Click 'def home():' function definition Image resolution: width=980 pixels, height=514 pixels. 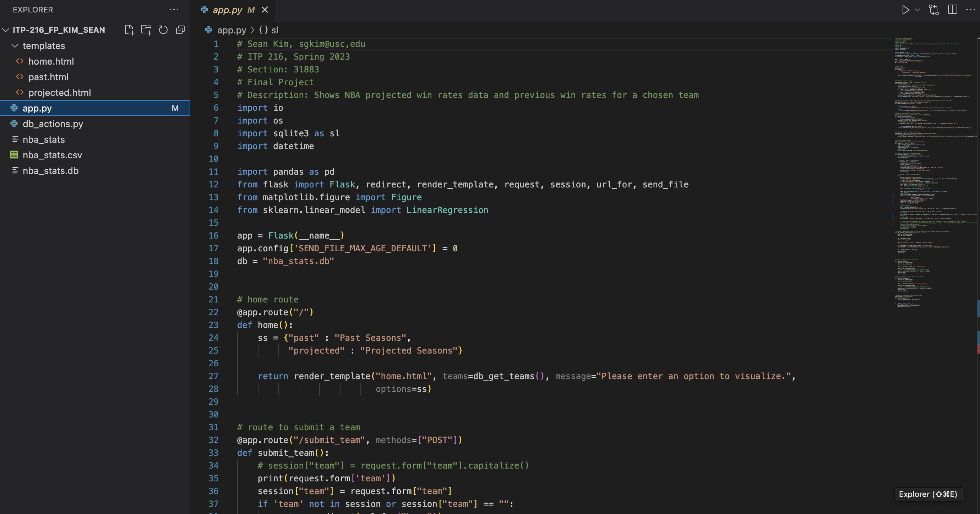pyautogui.click(x=265, y=325)
